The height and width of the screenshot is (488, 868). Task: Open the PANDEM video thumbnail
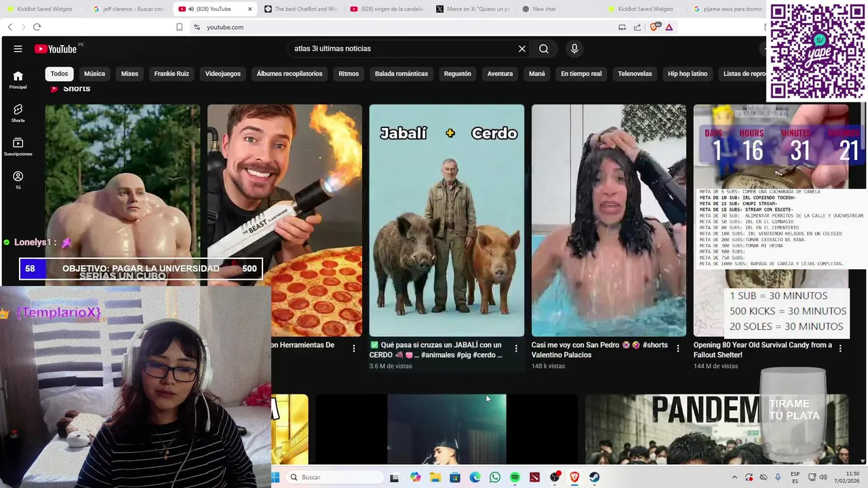coord(717,429)
